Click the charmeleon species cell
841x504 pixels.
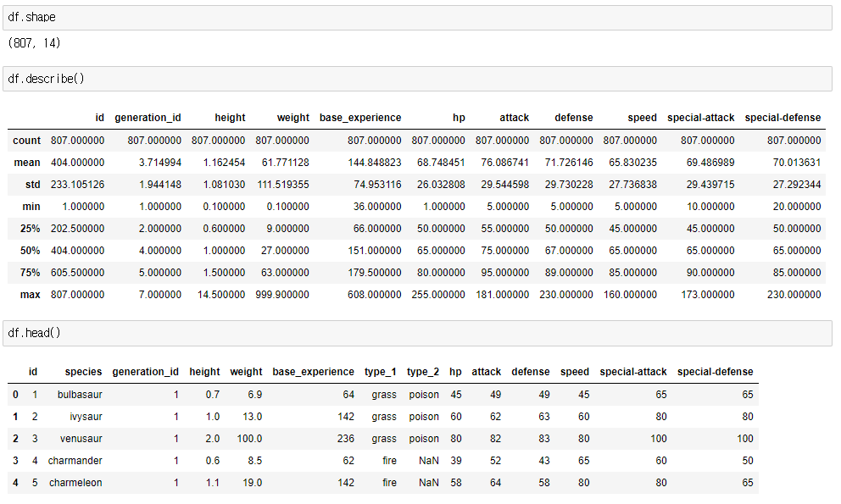click(x=75, y=483)
